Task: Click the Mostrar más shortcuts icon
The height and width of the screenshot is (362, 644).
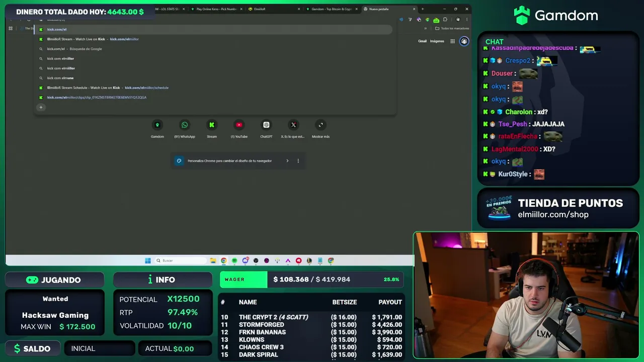Action: pyautogui.click(x=320, y=125)
